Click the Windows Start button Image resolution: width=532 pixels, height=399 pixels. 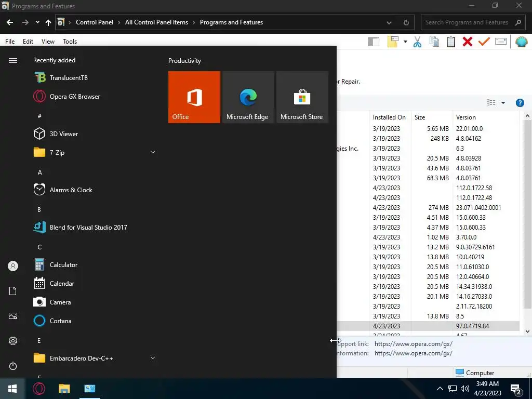coord(12,389)
